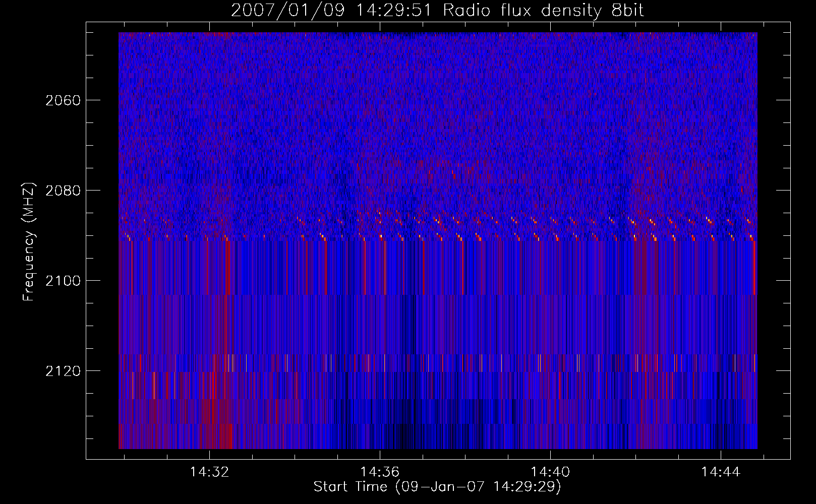Click the plot title '2007/01/09 14:29:51 Radio flux density 8bit'

(x=437, y=11)
